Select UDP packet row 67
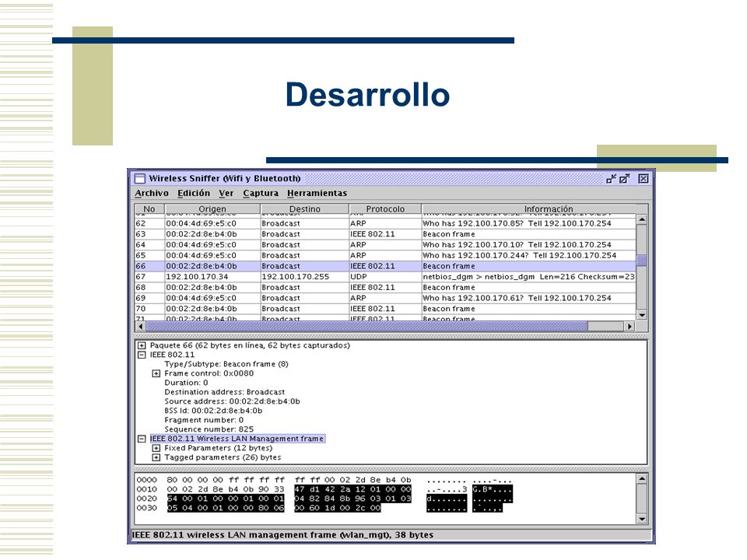This screenshot has height=560, width=747. (385, 277)
